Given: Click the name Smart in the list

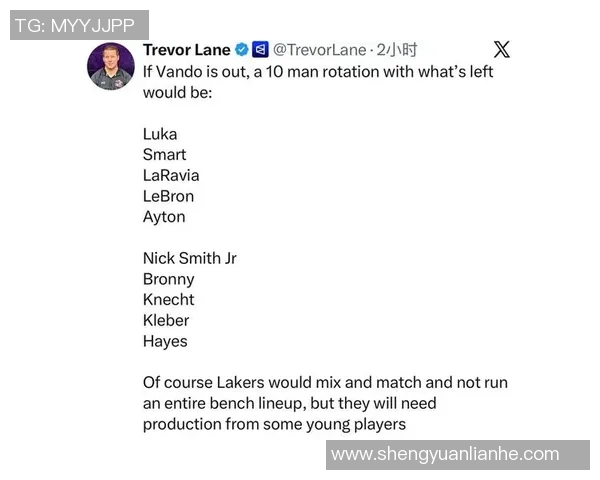Looking at the screenshot, I should [165, 155].
